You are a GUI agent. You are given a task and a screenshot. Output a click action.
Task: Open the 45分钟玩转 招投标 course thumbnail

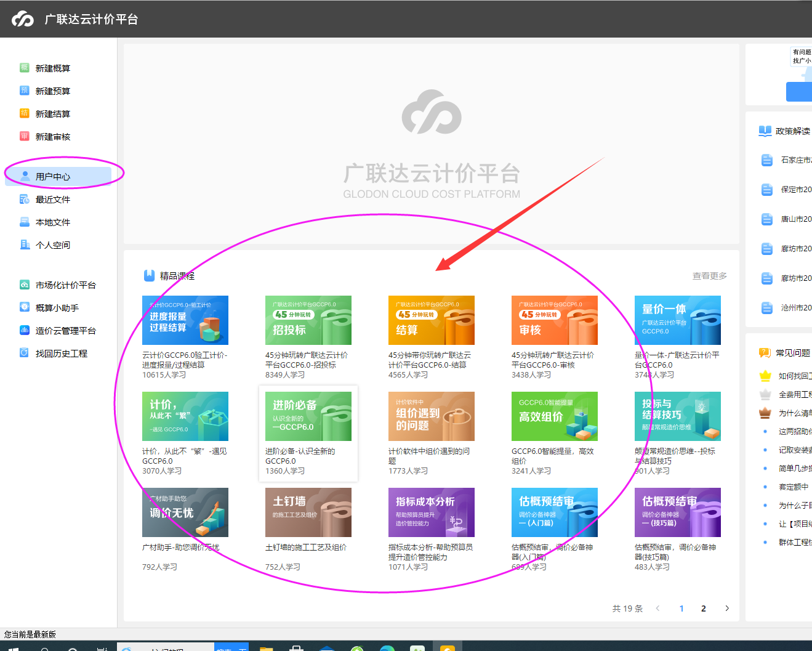point(308,320)
